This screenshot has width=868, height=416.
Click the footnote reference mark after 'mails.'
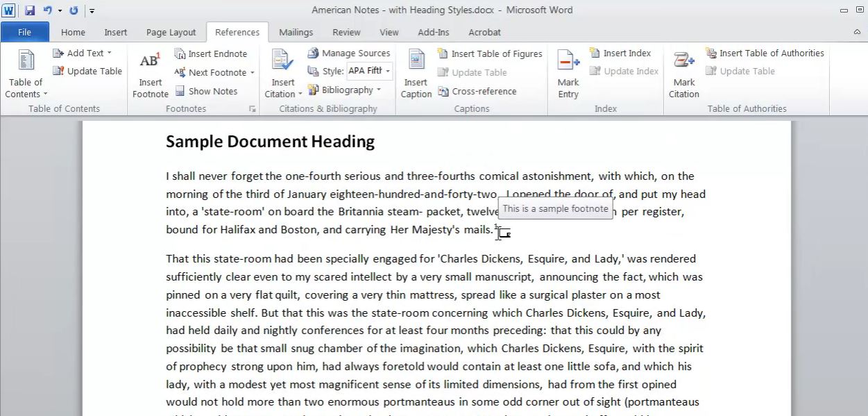pos(495,226)
